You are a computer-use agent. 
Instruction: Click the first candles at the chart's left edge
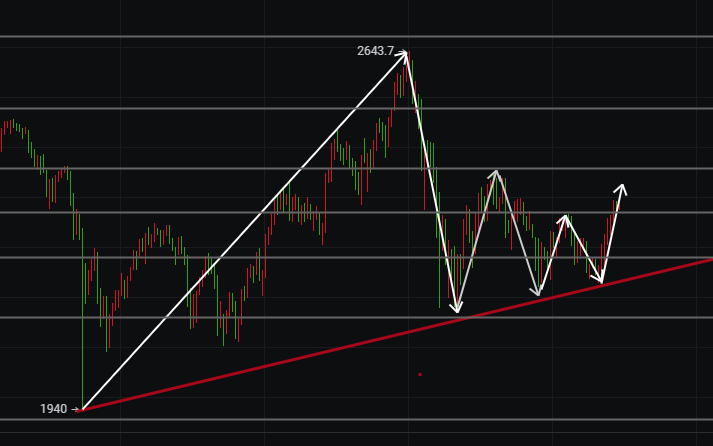[10, 128]
